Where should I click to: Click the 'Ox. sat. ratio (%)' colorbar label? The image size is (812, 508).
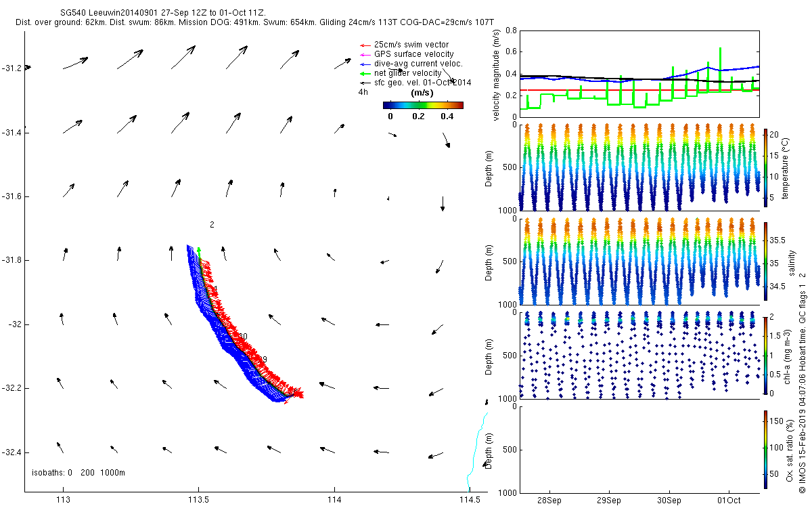(790, 449)
